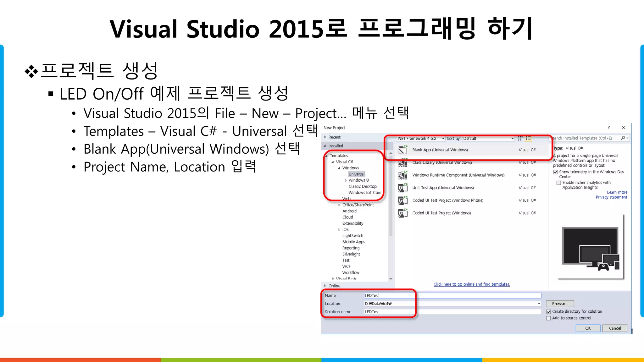Click the Class Library (Universal Windows) icon
The height and width of the screenshot is (362, 644).
[403, 162]
